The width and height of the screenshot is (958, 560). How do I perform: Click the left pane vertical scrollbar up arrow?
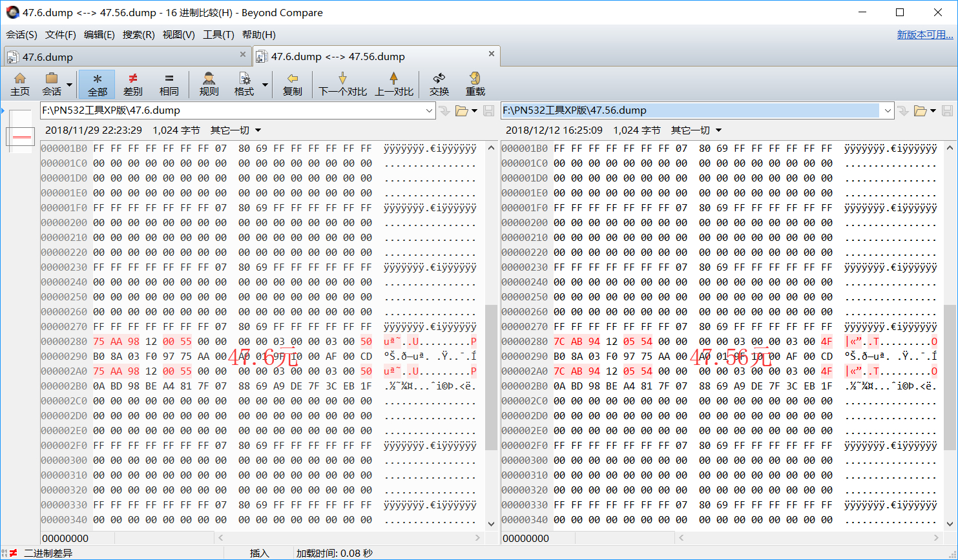(x=491, y=147)
